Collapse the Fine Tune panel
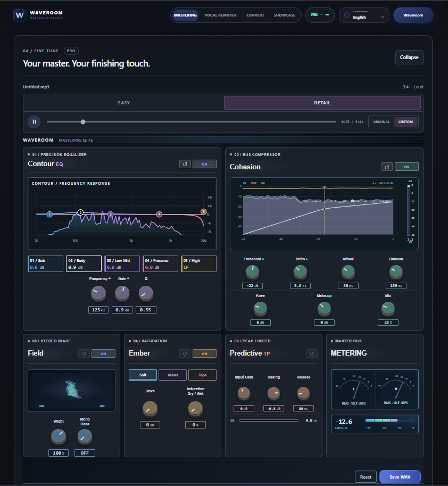This screenshot has width=448, height=486. 409,57
